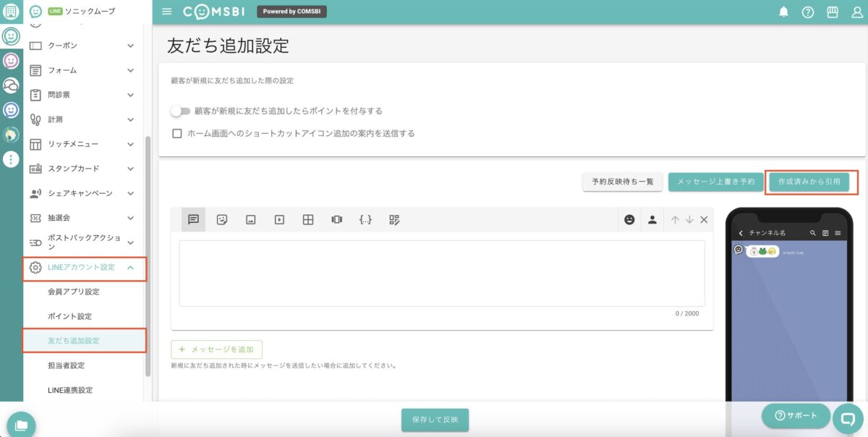Open the hamburger menu in header
The height and width of the screenshot is (437, 868).
coord(167,12)
